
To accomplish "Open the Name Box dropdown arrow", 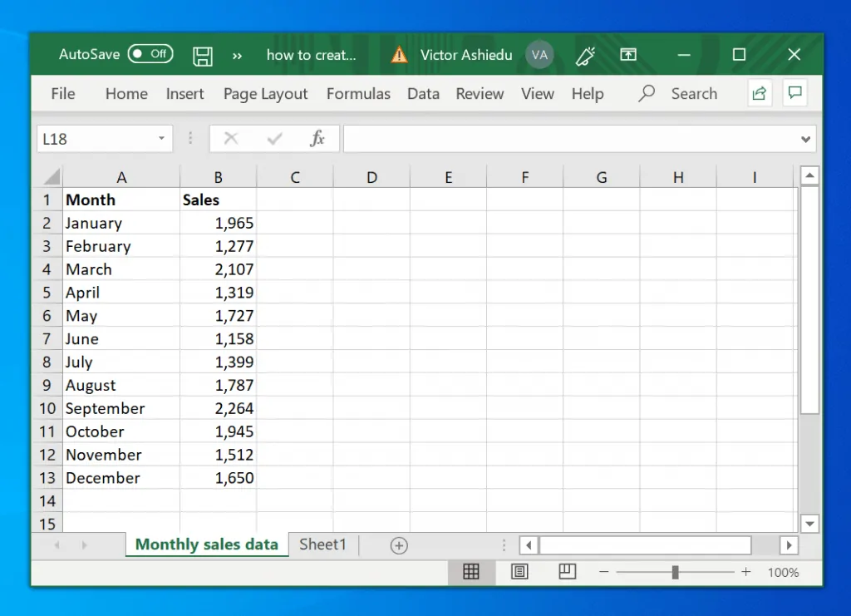I will coord(161,139).
